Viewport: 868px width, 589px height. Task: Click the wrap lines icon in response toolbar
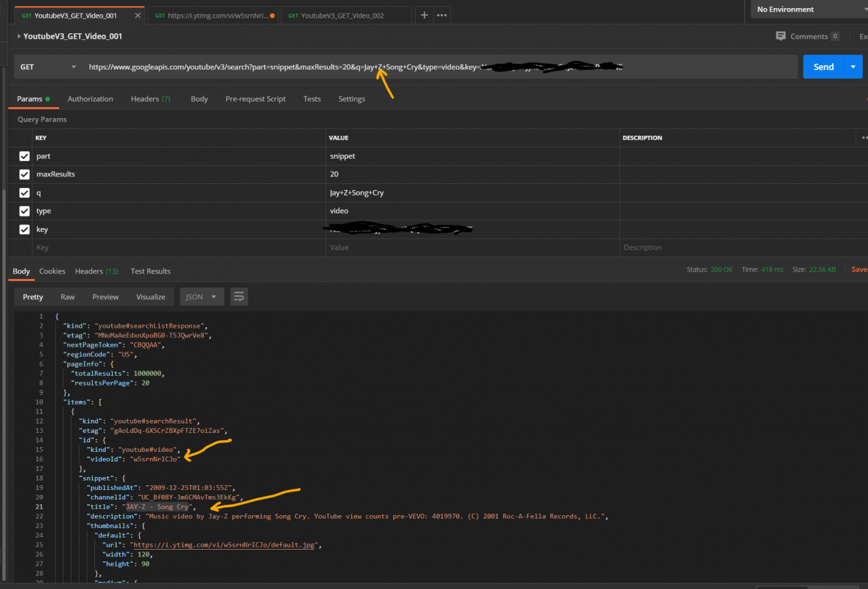(239, 297)
